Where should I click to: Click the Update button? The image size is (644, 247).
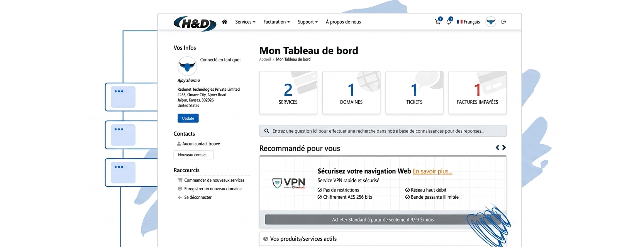pos(188,118)
